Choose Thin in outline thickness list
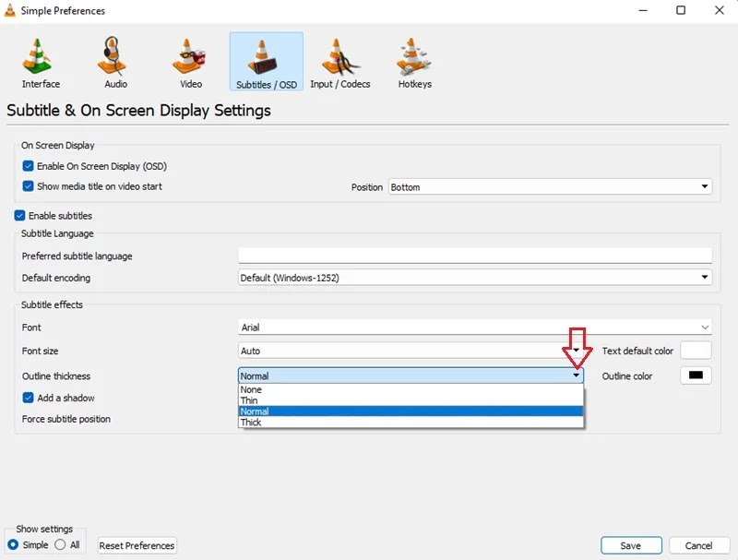 click(411, 400)
